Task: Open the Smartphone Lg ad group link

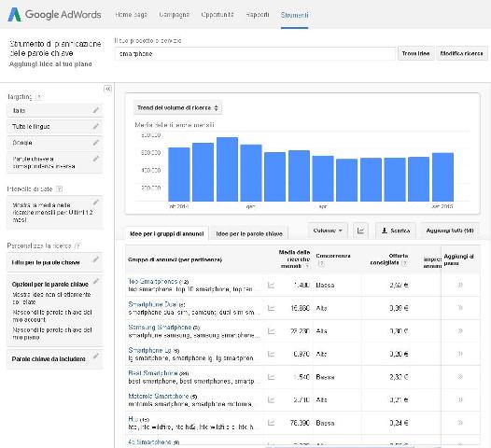Action: click(149, 350)
